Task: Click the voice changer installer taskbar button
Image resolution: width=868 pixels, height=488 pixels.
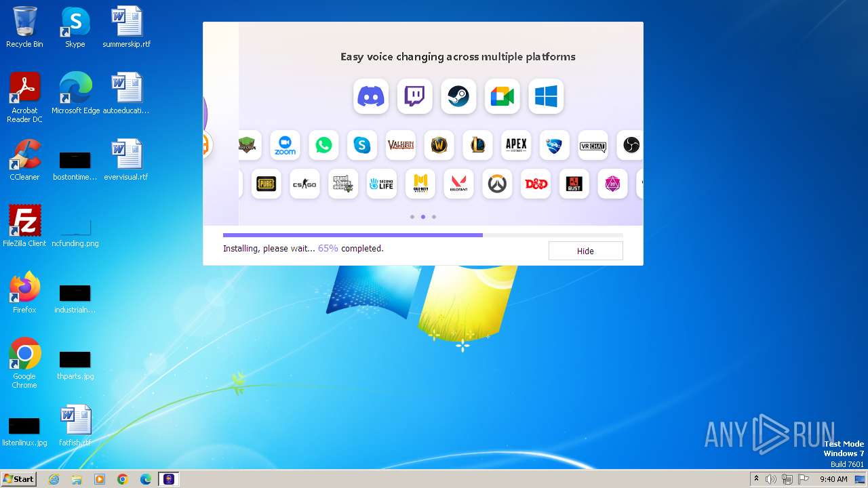Action: pyautogui.click(x=169, y=479)
